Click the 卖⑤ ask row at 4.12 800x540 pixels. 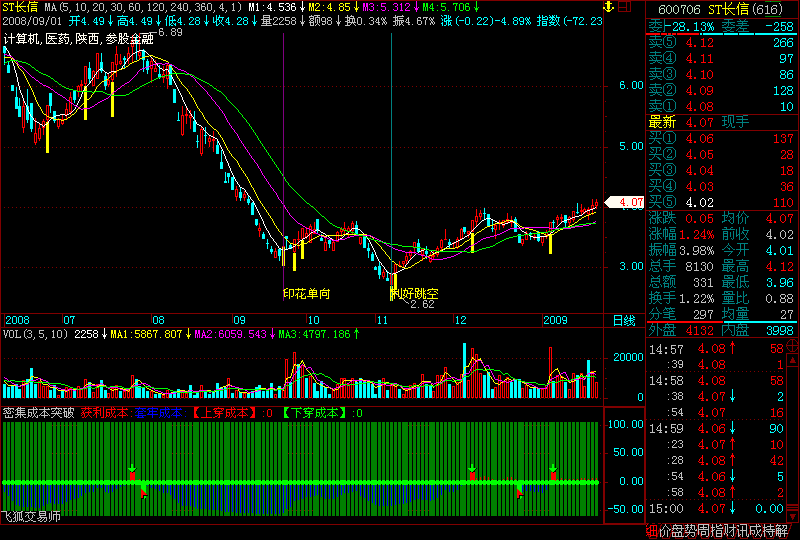click(721, 42)
